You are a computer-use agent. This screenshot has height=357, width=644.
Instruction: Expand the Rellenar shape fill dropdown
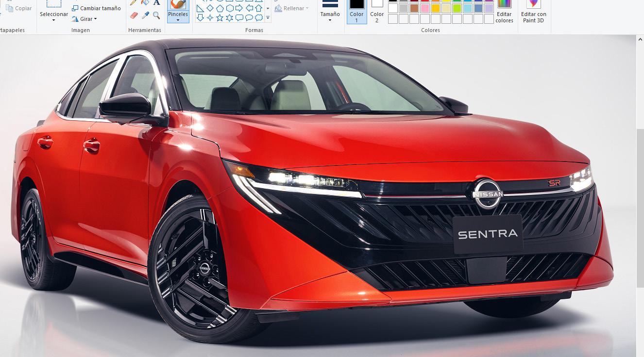point(291,8)
